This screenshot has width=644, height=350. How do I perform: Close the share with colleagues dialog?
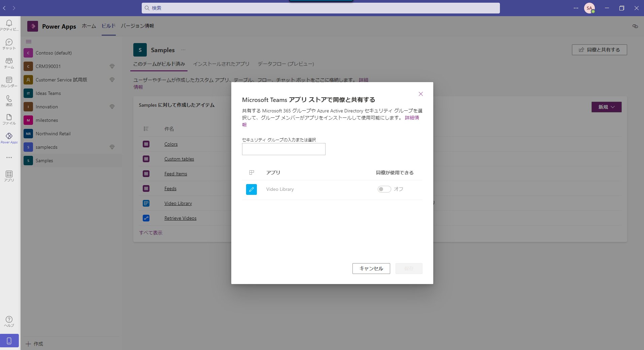(420, 94)
